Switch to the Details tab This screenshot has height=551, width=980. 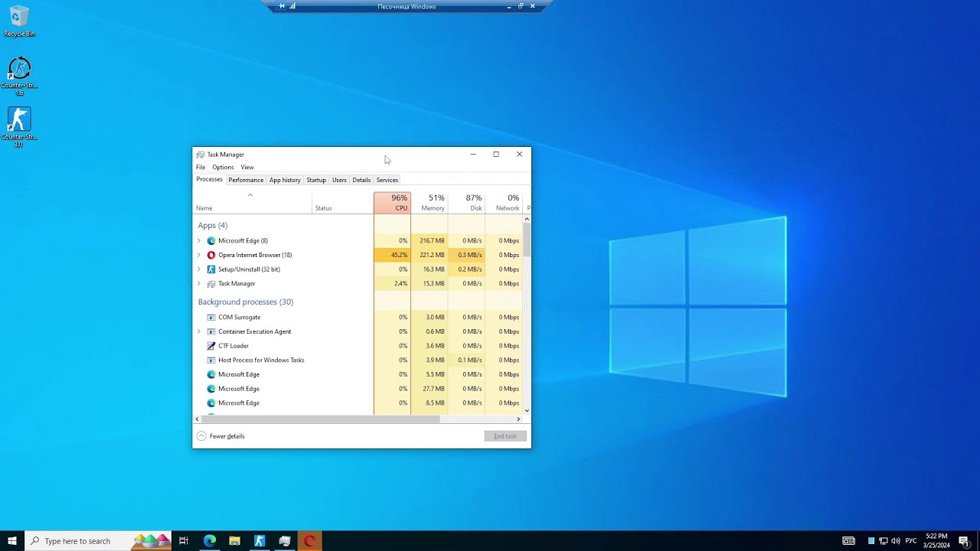[361, 180]
